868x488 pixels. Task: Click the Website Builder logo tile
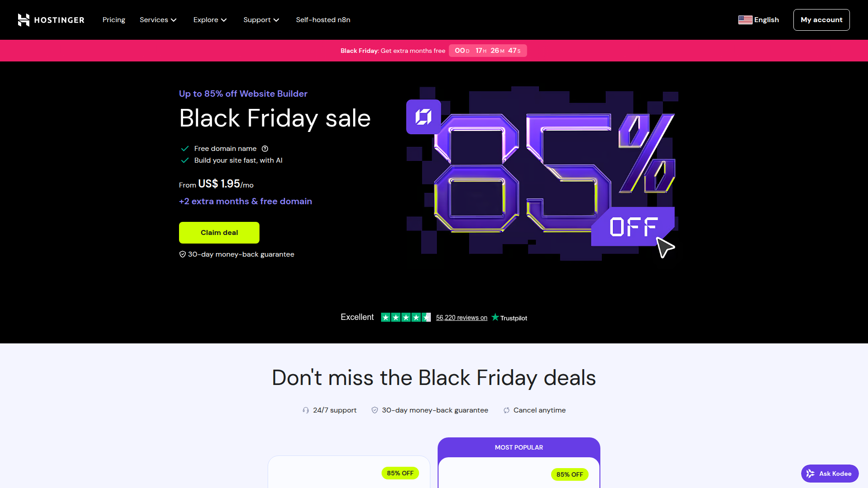[x=424, y=117]
